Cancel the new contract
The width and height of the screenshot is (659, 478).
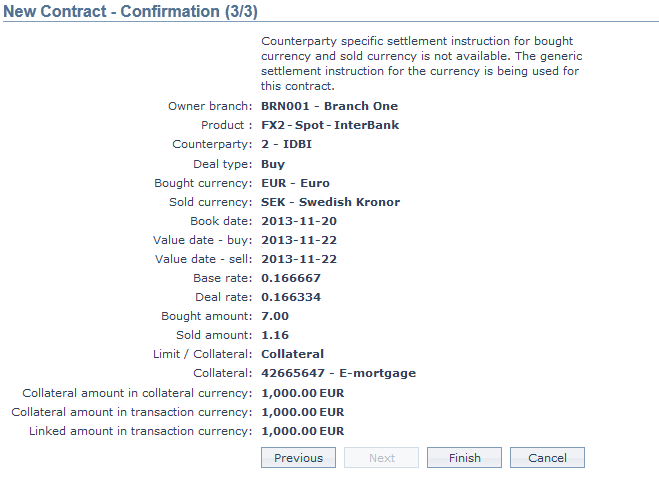[547, 458]
